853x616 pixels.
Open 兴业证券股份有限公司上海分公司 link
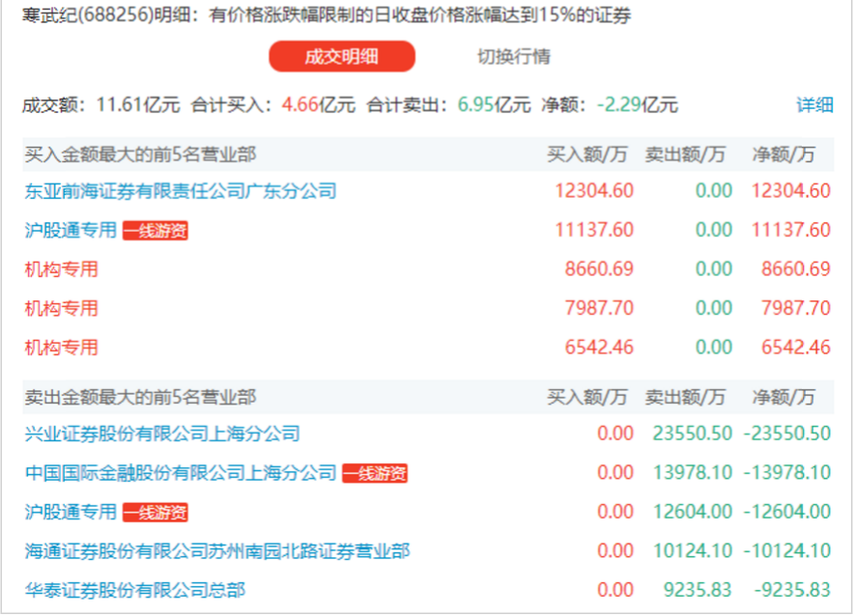pyautogui.click(x=162, y=434)
